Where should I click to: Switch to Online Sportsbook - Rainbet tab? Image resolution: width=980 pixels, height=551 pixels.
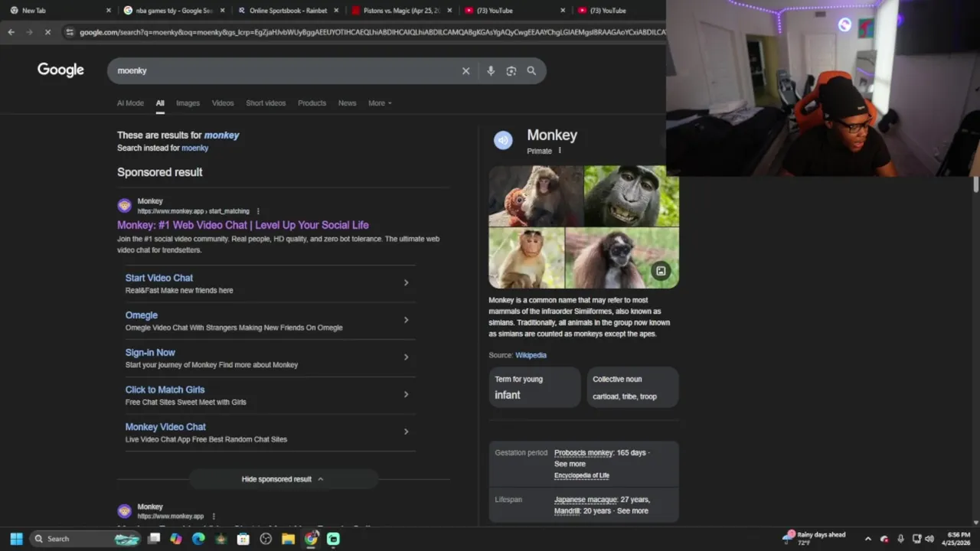pyautogui.click(x=287, y=11)
